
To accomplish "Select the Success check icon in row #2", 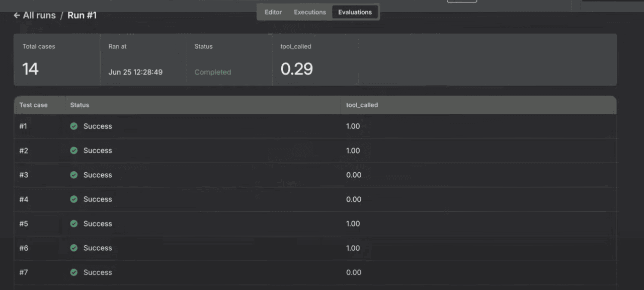I will click(x=74, y=151).
